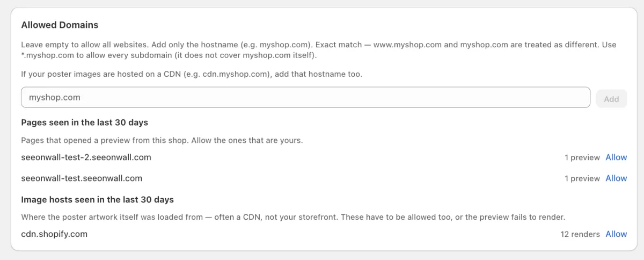
Task: Click the 12 renders count
Action: [580, 234]
